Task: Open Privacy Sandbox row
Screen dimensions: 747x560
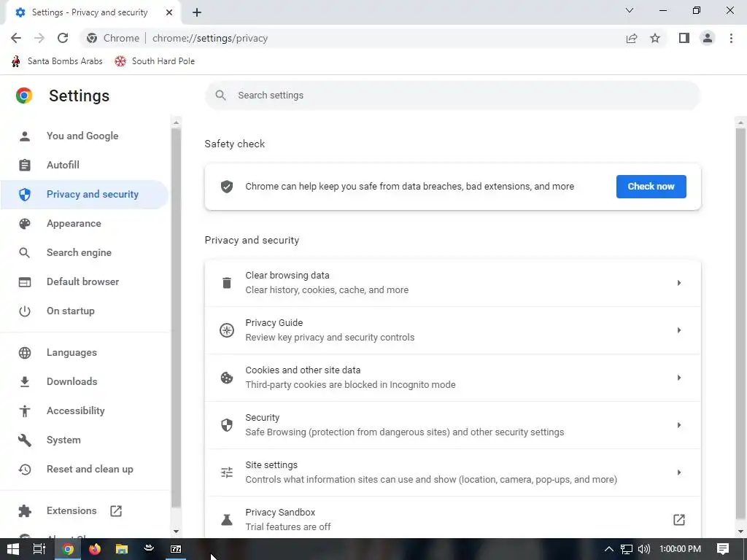Action: click(452, 517)
